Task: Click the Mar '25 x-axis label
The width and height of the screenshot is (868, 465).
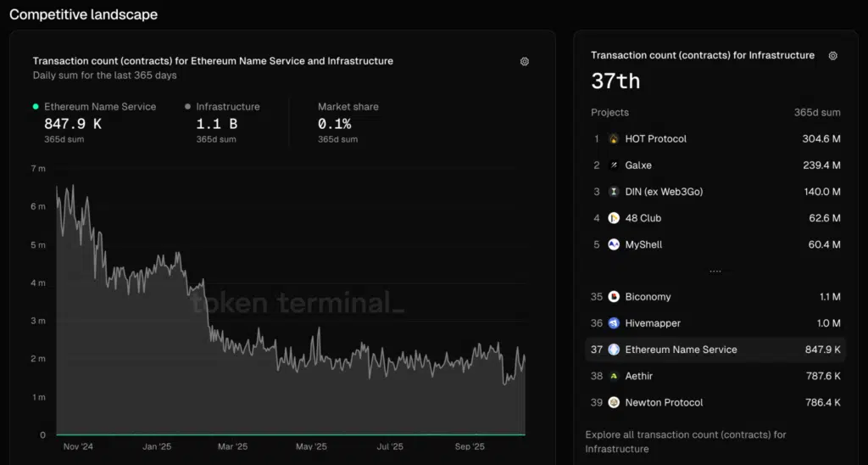Action: 232,446
